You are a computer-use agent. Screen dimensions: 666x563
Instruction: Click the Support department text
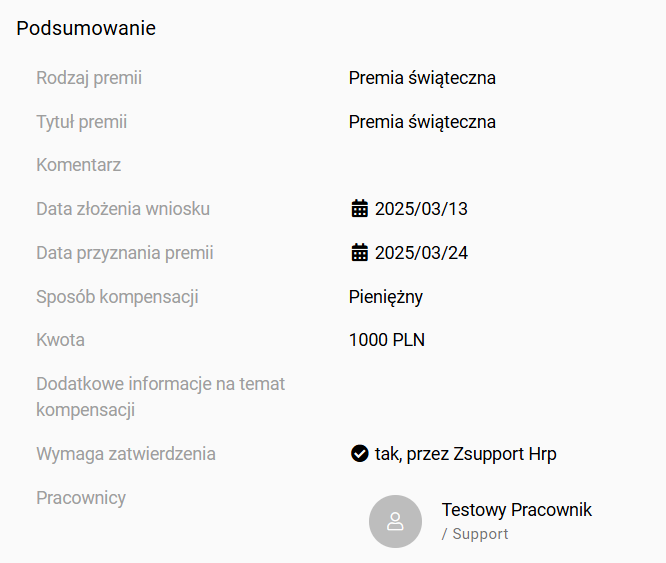480,534
